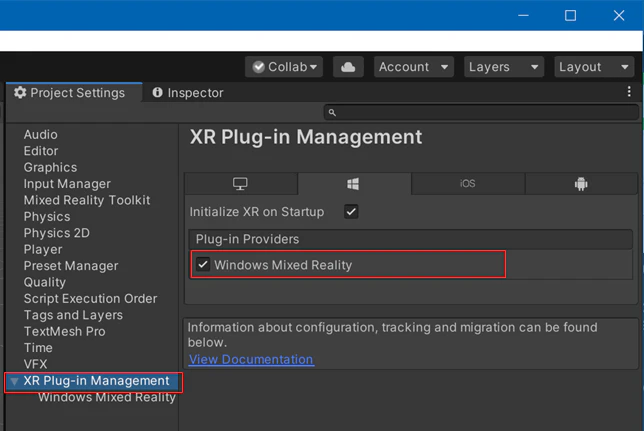644x431 pixels.
Task: Open Script Execution Order settings
Action: [90, 299]
